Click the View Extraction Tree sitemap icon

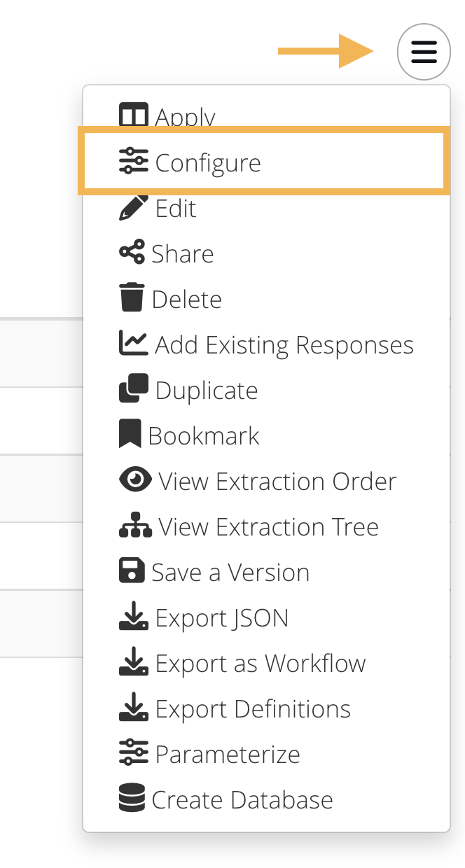click(135, 526)
